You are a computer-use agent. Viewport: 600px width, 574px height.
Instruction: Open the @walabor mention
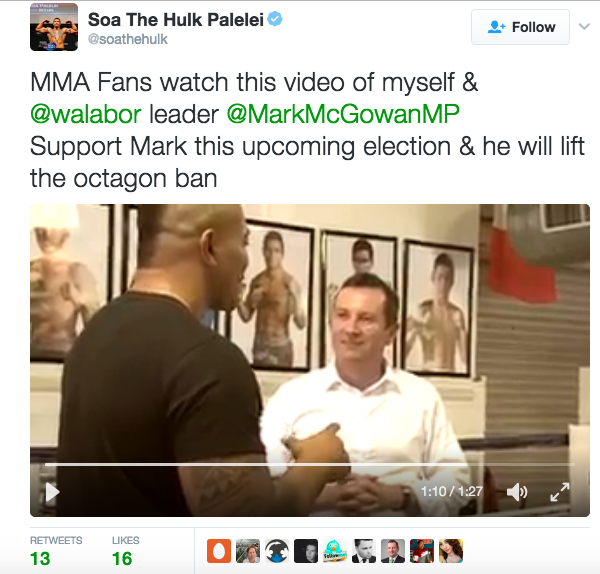pyautogui.click(x=86, y=114)
